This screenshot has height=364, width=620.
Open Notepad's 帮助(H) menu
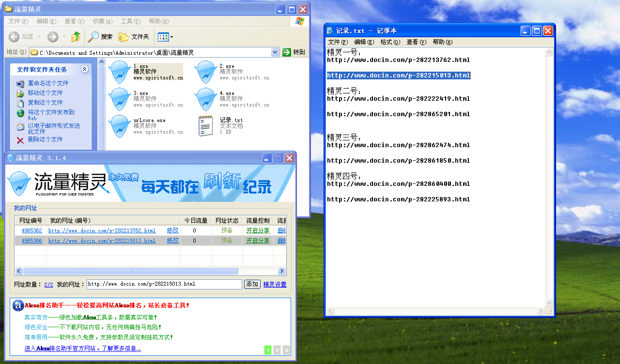(x=442, y=42)
